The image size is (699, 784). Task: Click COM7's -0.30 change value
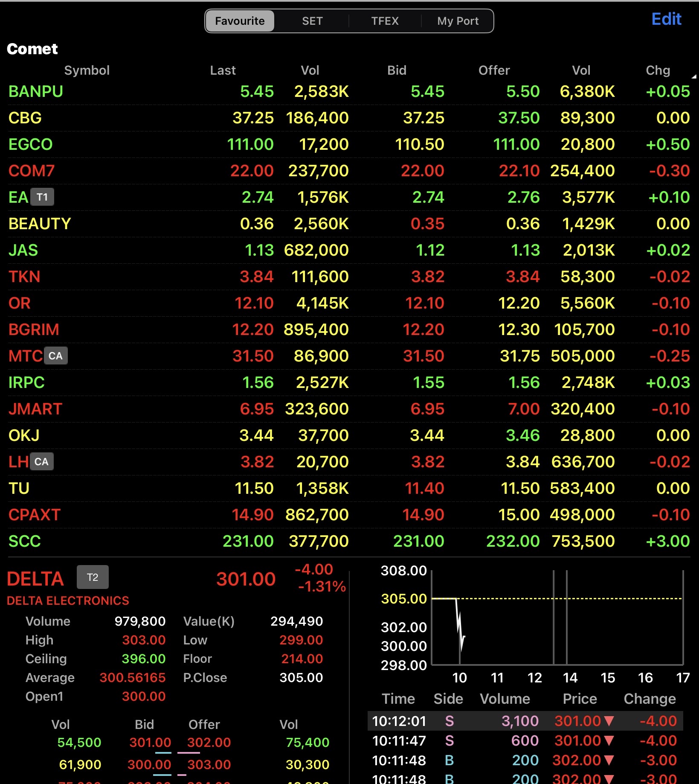point(670,171)
